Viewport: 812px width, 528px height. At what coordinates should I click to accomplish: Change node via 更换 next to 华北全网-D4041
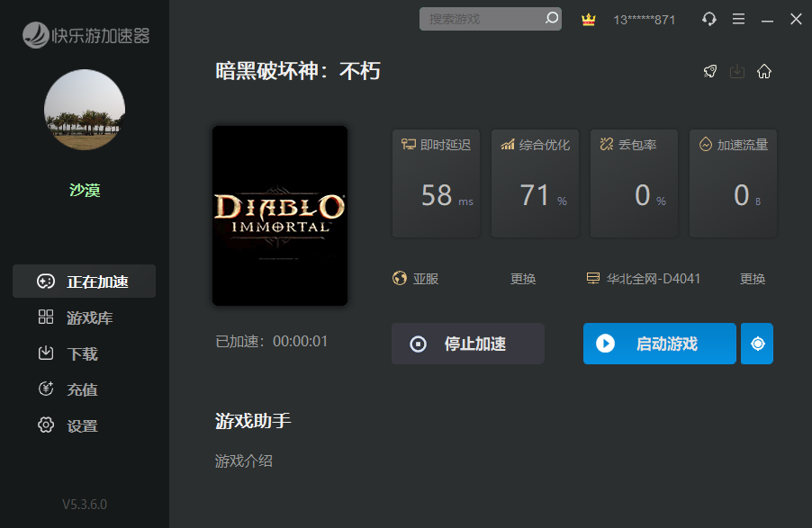point(753,279)
